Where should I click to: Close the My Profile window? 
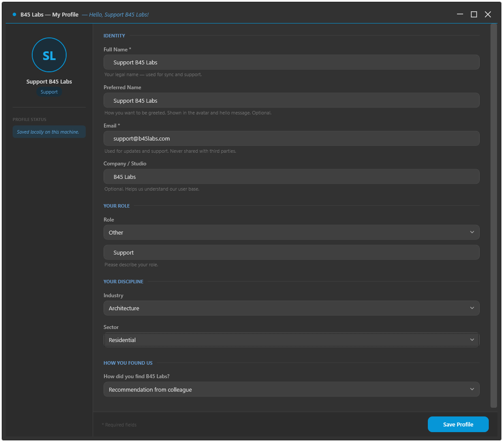488,14
